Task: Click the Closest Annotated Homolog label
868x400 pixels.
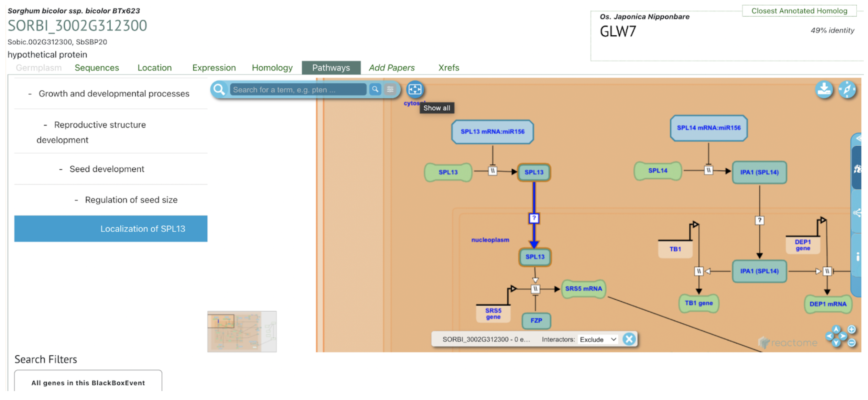Action: (x=799, y=11)
